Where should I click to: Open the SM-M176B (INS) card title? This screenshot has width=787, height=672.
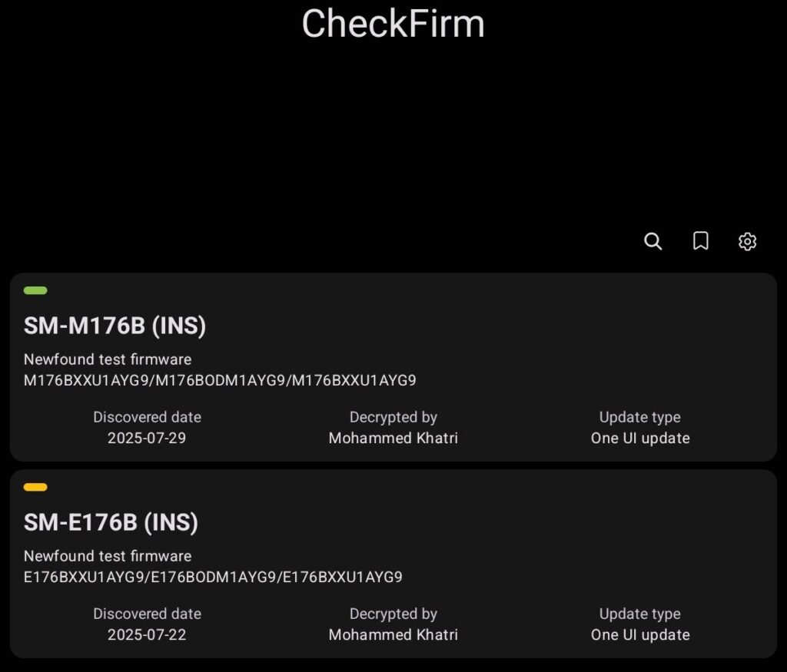tap(115, 326)
